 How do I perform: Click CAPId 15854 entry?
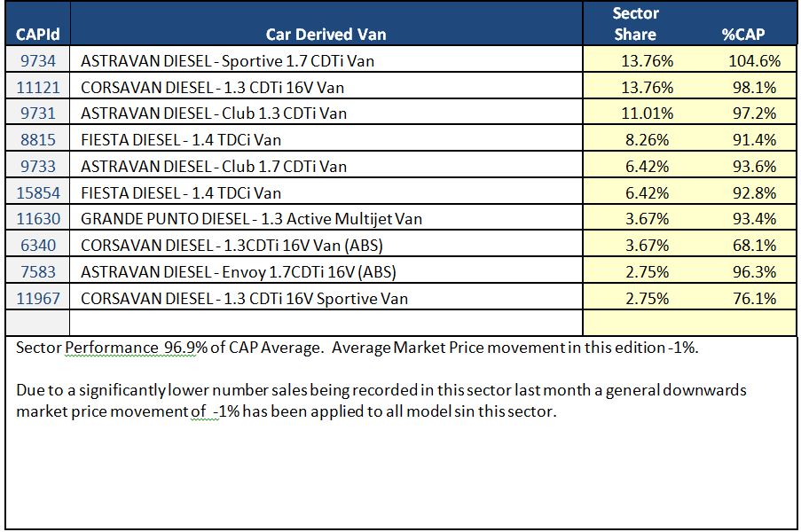pos(38,192)
